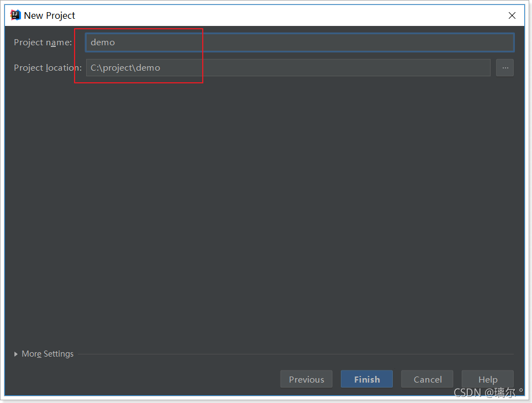532x403 pixels.
Task: Click the "Project location:" label
Action: point(48,68)
